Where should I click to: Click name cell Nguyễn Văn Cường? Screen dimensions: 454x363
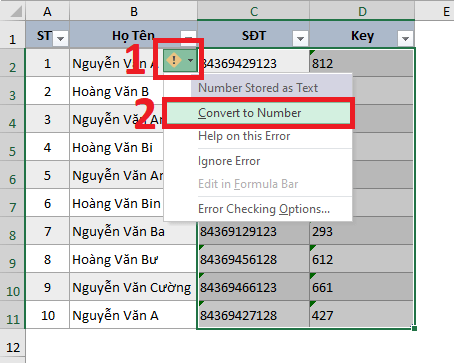coord(133,287)
